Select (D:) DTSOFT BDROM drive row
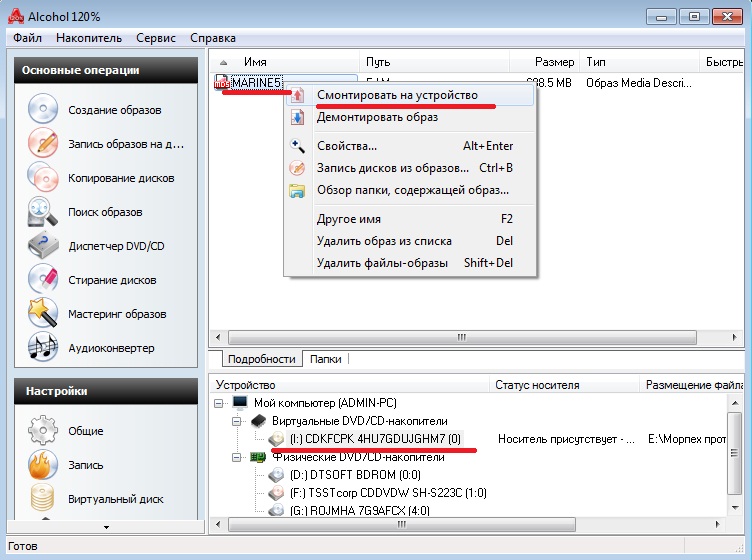Viewport: 752px width, 560px height. [355, 475]
